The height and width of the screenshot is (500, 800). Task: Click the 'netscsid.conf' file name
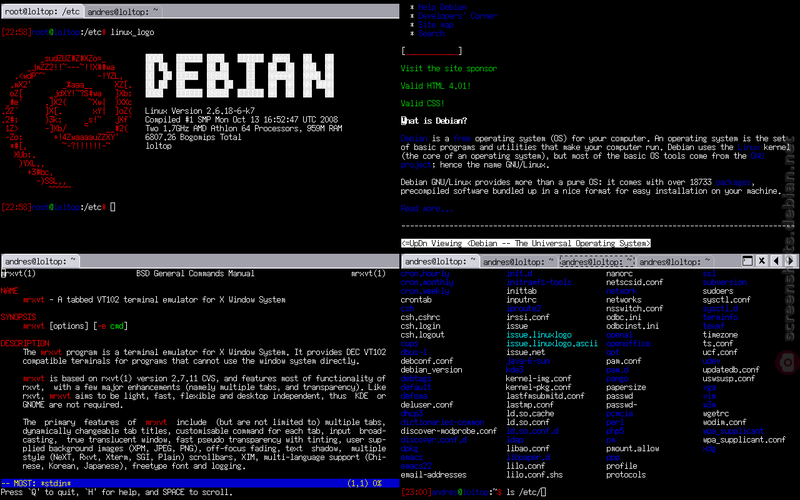[635, 282]
